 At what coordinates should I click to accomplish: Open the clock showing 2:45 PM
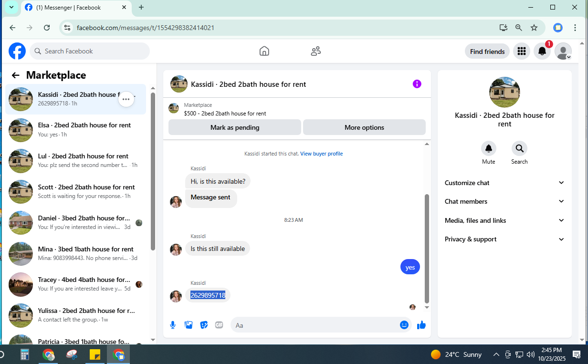pos(551,354)
